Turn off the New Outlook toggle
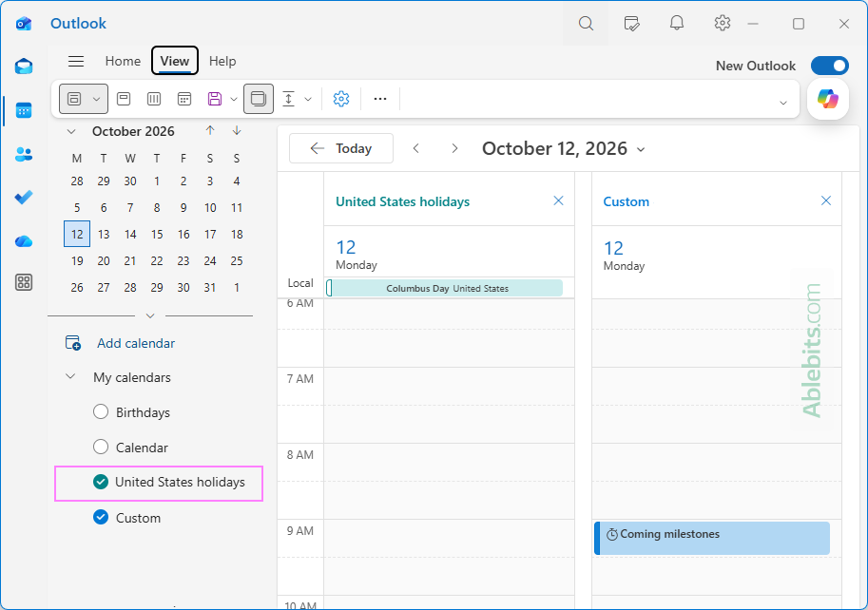 (830, 66)
